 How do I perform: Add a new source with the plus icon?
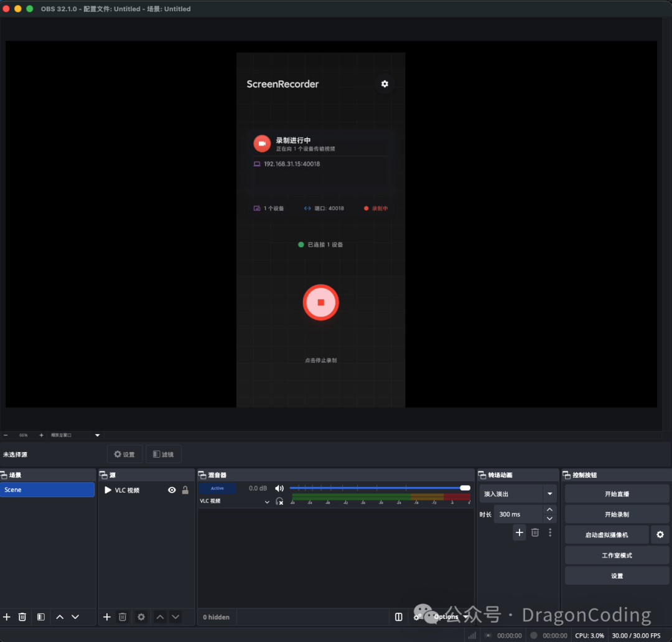click(106, 617)
